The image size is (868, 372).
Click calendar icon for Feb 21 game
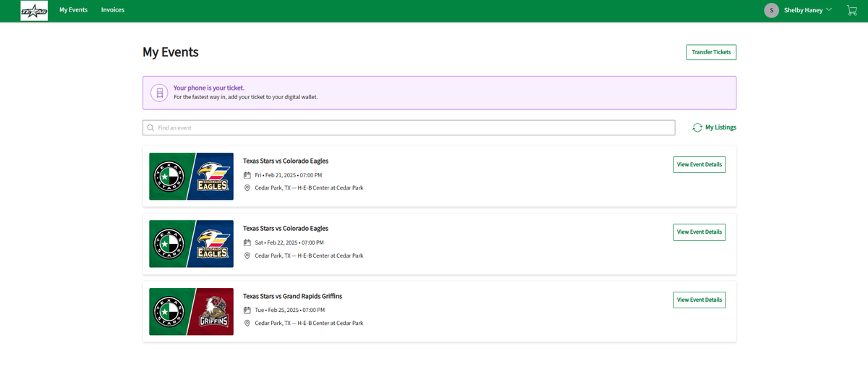click(247, 175)
